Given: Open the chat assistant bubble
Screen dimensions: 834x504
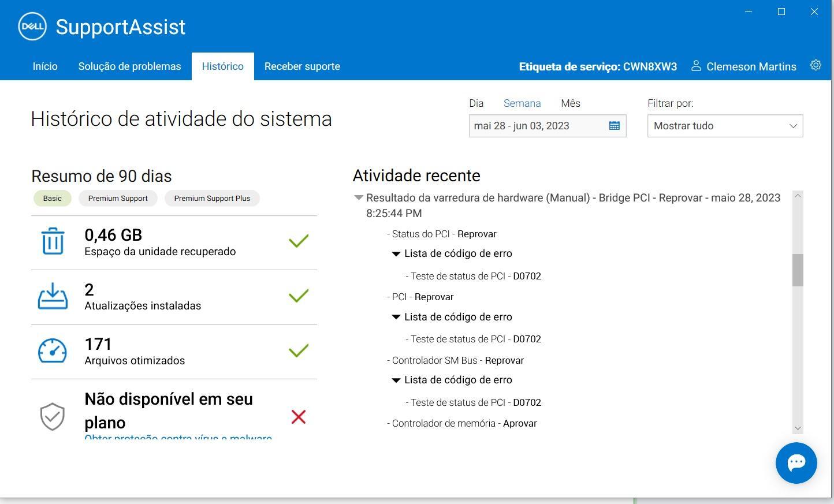Looking at the screenshot, I should pyautogui.click(x=796, y=462).
